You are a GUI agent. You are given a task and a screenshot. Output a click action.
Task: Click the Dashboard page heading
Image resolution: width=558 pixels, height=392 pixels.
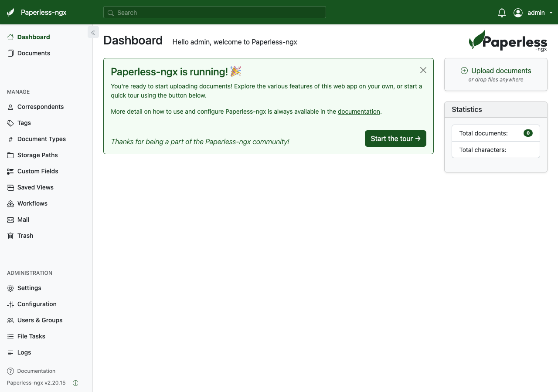(x=133, y=41)
